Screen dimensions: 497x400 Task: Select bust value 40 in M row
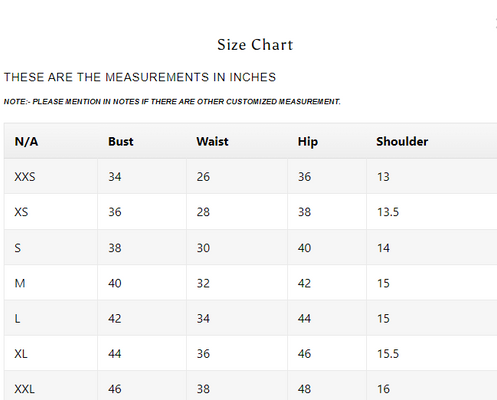(x=115, y=283)
